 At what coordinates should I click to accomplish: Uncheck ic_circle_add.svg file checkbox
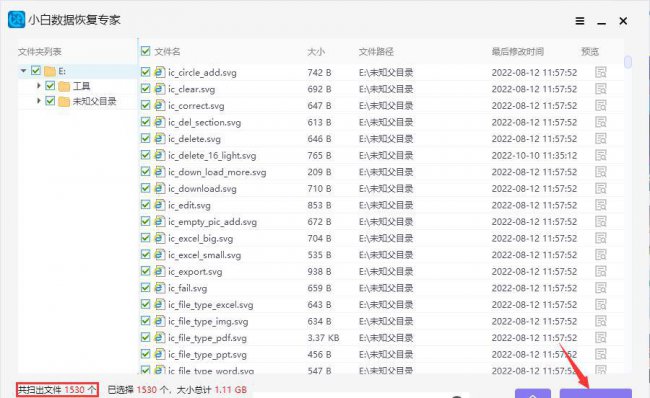click(x=146, y=72)
